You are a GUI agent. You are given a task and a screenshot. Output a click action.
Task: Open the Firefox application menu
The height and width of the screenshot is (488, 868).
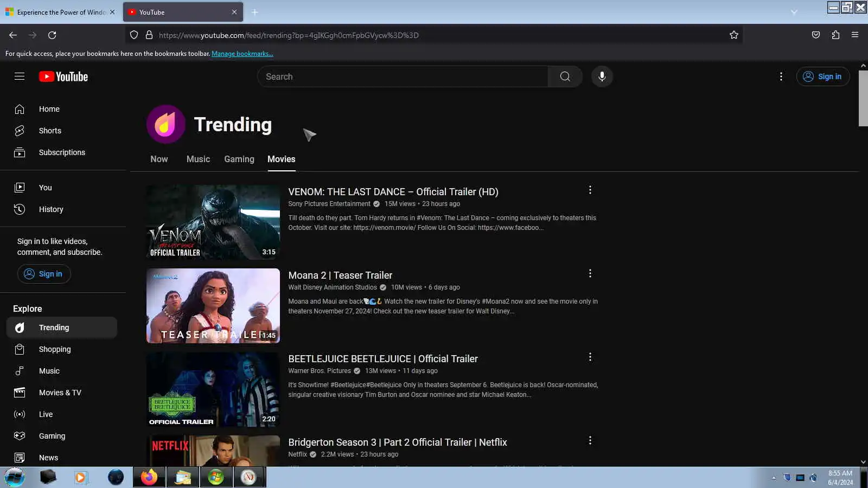click(855, 35)
